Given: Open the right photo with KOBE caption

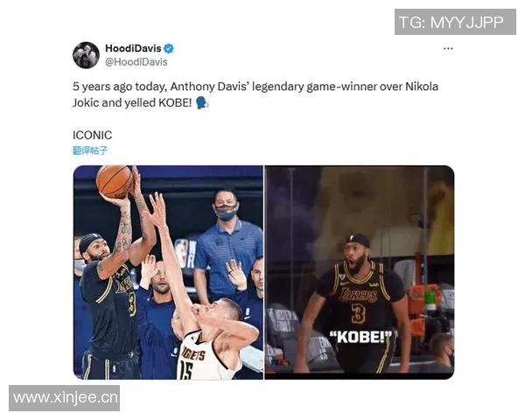Looking at the screenshot, I should [x=360, y=272].
